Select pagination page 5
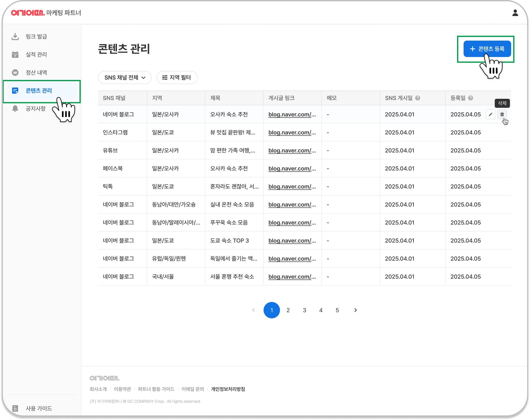Screen dimensions: 530x420 (x=337, y=310)
